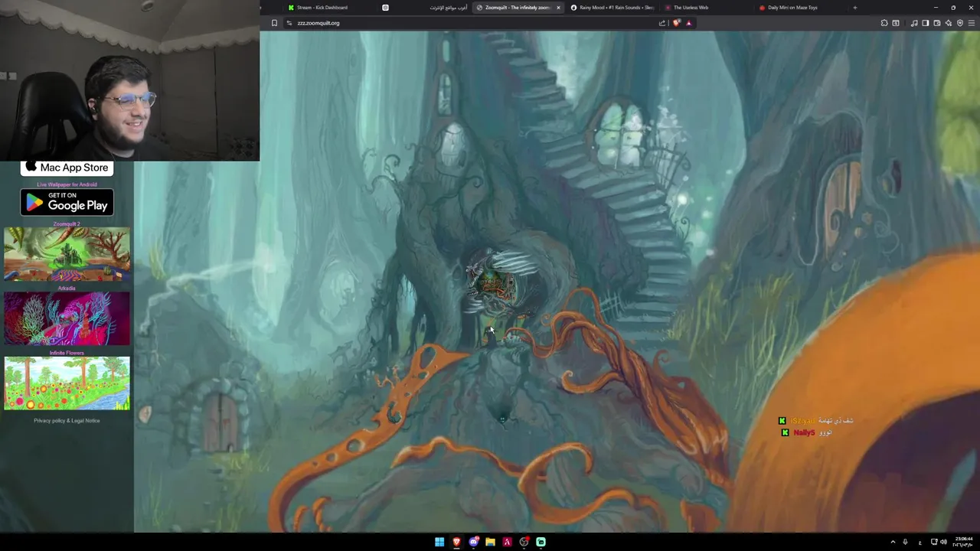Click the microphone icon in system tray

(905, 542)
